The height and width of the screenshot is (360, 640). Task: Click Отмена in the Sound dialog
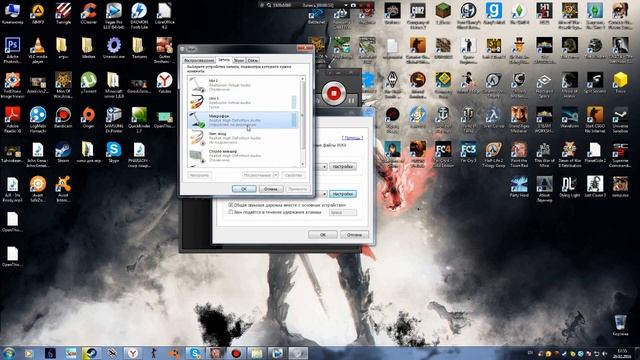271,189
